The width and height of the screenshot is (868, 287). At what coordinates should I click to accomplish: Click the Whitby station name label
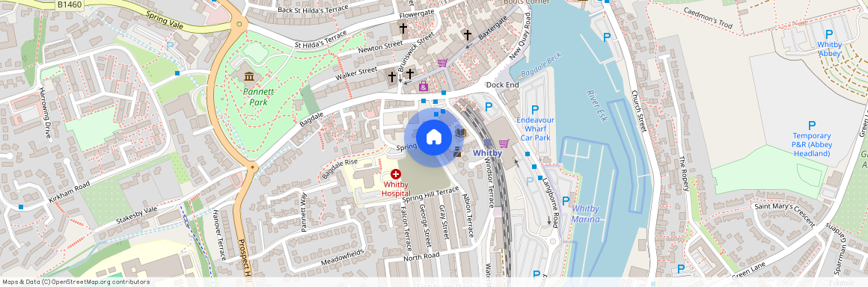coord(488,153)
